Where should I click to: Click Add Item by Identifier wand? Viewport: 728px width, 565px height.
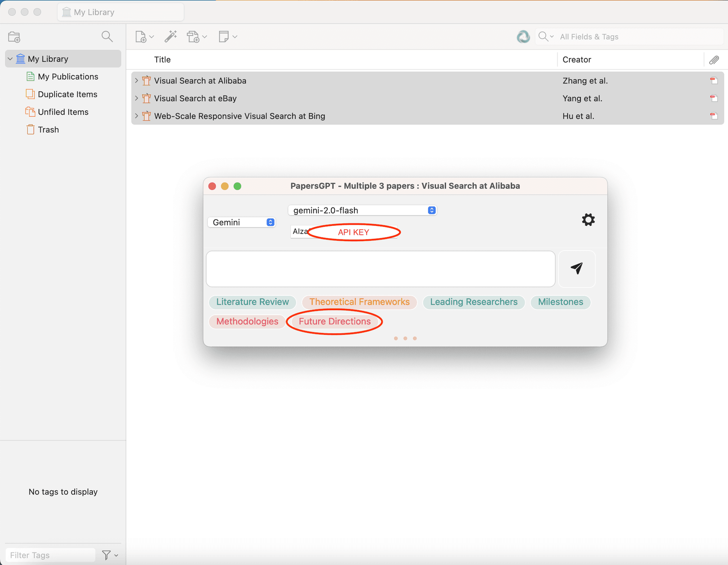[171, 36]
